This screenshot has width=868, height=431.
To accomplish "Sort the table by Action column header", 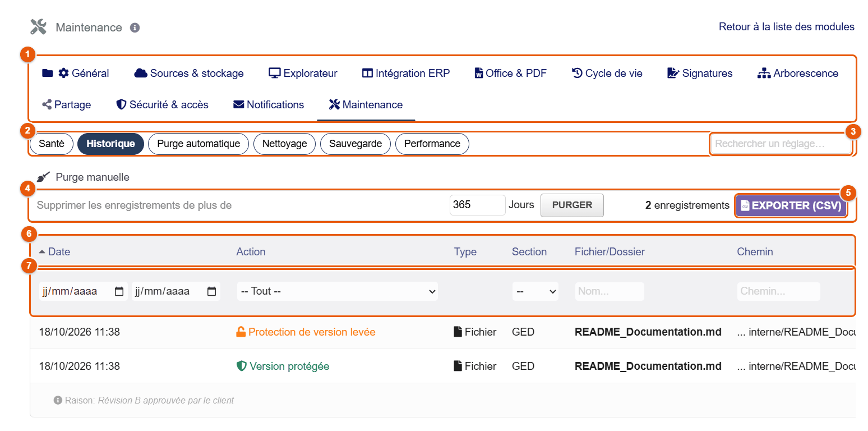I will [x=251, y=252].
